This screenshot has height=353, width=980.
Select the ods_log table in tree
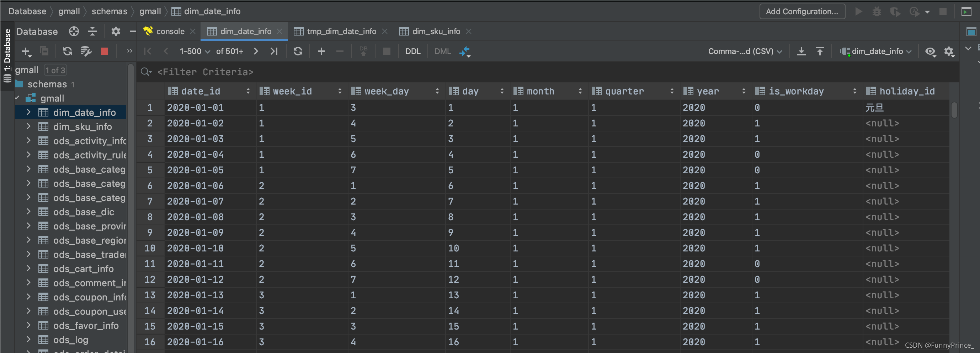click(70, 340)
